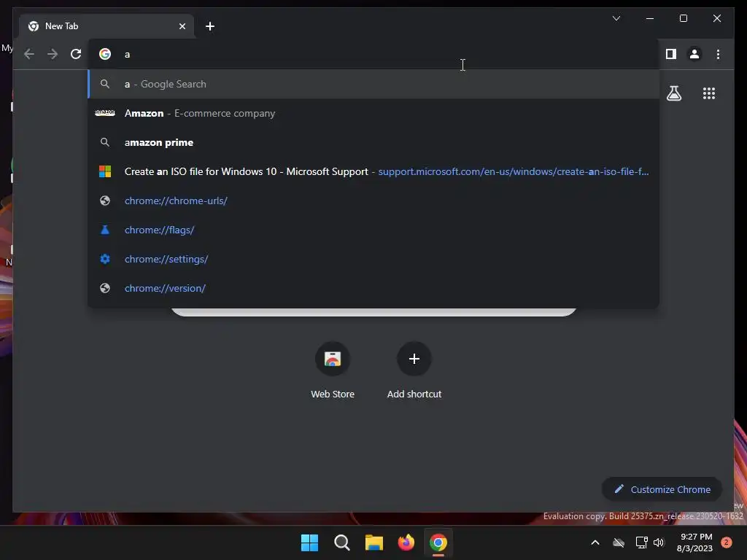This screenshot has width=747, height=560.
Task: Open the Chrome Labs flask icon
Action: [x=673, y=93]
